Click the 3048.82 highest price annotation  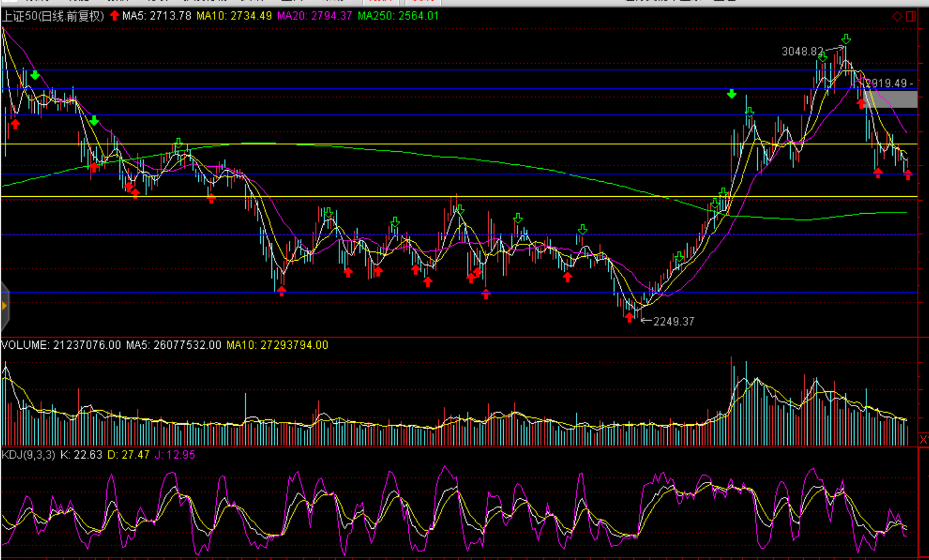tap(803, 51)
